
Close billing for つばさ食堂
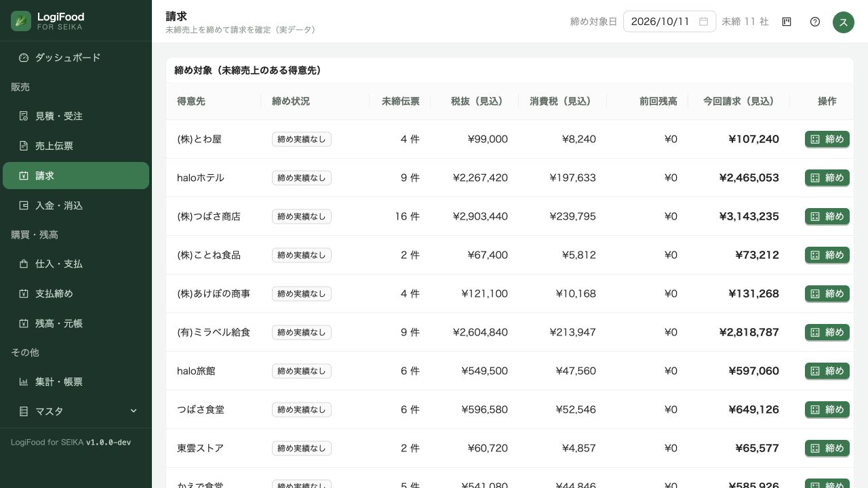click(x=827, y=409)
